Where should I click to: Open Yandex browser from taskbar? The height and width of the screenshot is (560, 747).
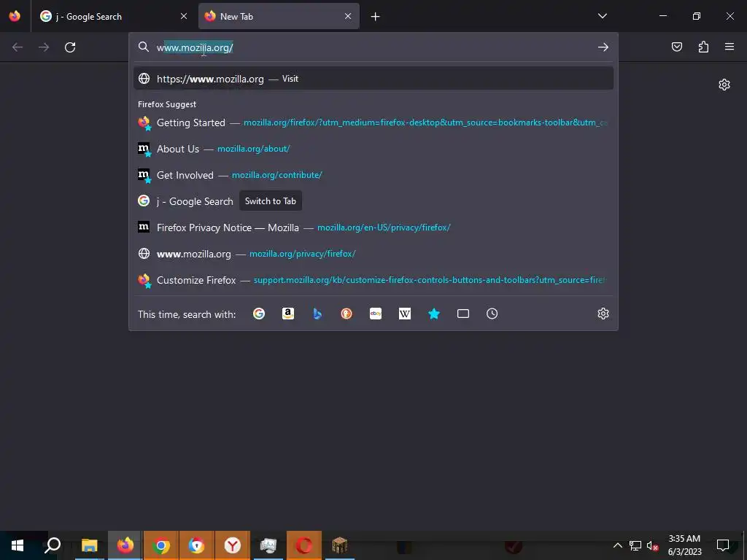(x=233, y=545)
